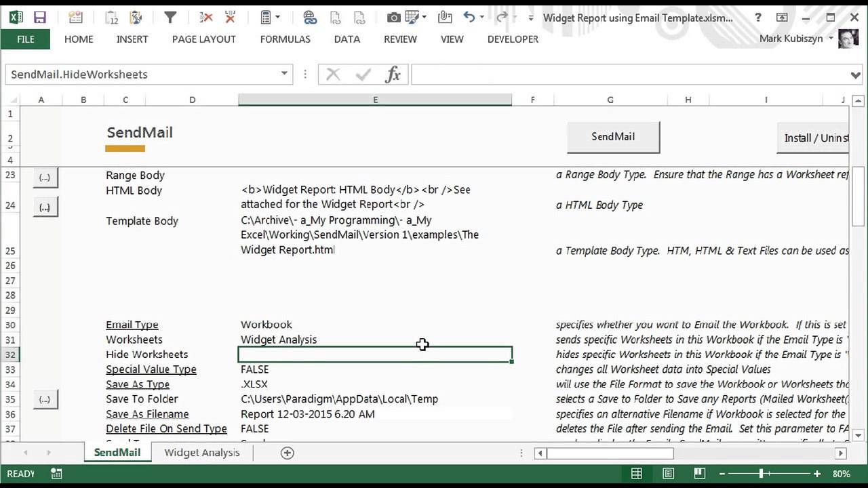Click previous sheet navigation arrow

tap(26, 453)
